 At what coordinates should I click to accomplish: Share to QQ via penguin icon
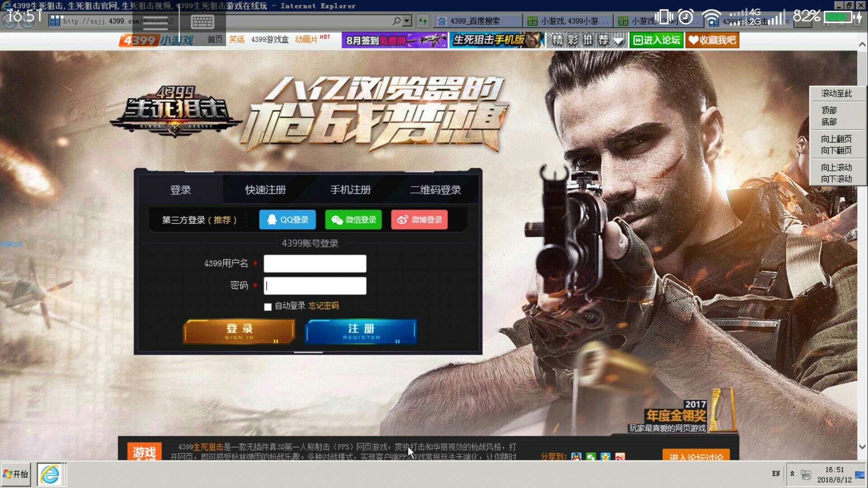pos(576,456)
